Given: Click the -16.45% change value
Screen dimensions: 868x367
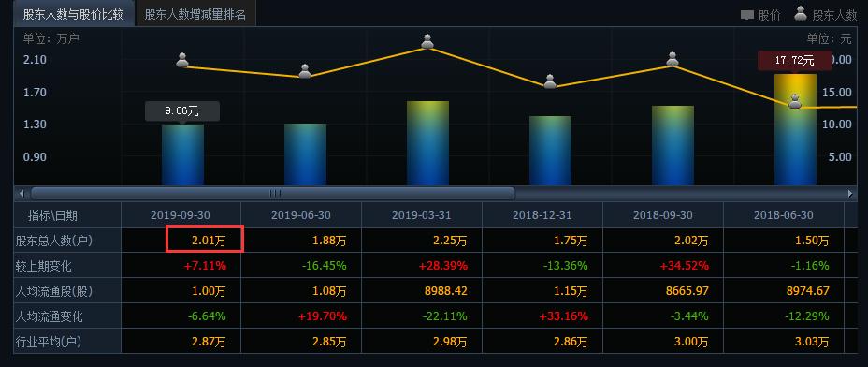Looking at the screenshot, I should (325, 266).
